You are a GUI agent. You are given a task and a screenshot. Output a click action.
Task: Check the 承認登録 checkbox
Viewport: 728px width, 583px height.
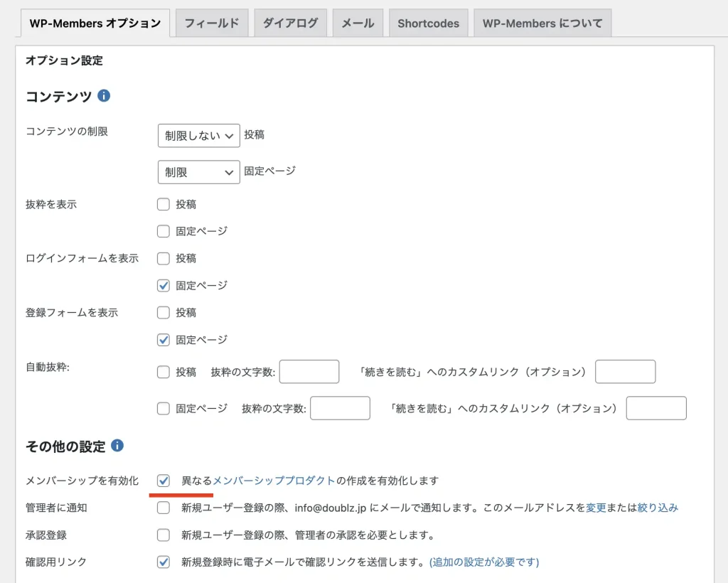coord(164,535)
